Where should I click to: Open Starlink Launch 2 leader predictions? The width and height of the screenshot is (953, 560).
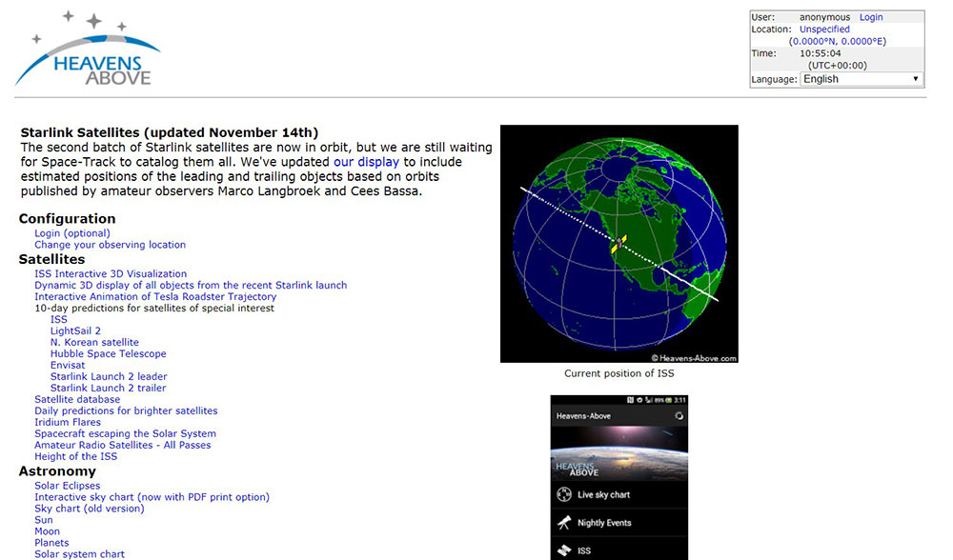(109, 376)
